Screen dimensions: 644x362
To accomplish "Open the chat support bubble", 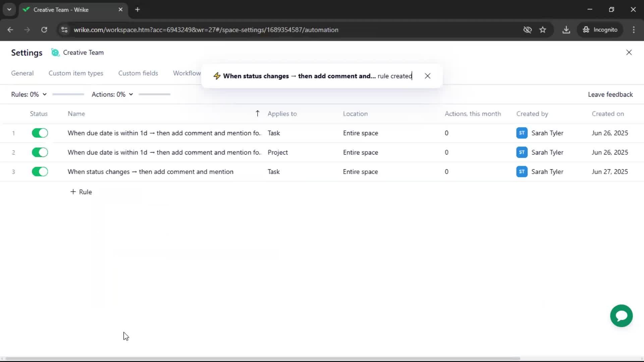I will click(621, 316).
